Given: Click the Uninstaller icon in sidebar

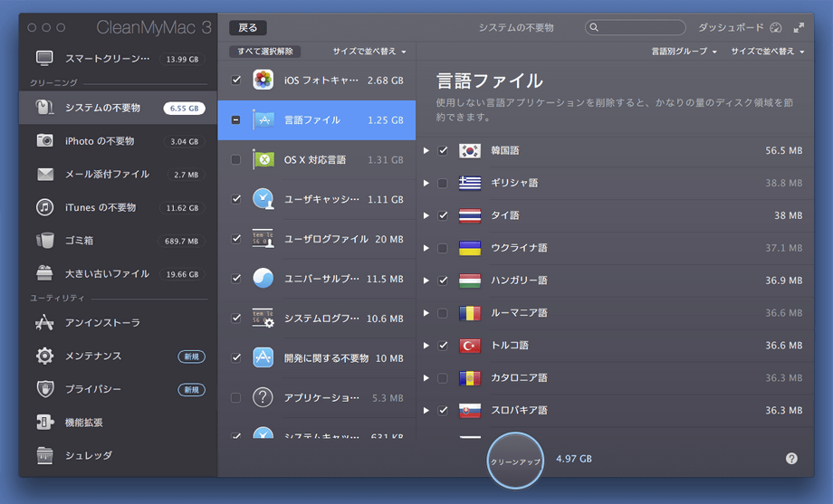Looking at the screenshot, I should pos(44,322).
